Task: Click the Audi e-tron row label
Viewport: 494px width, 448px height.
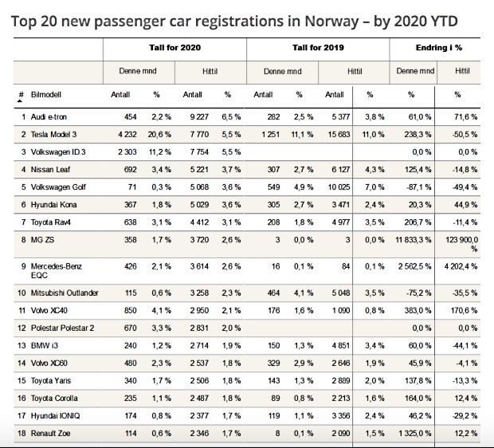Action: (49, 117)
